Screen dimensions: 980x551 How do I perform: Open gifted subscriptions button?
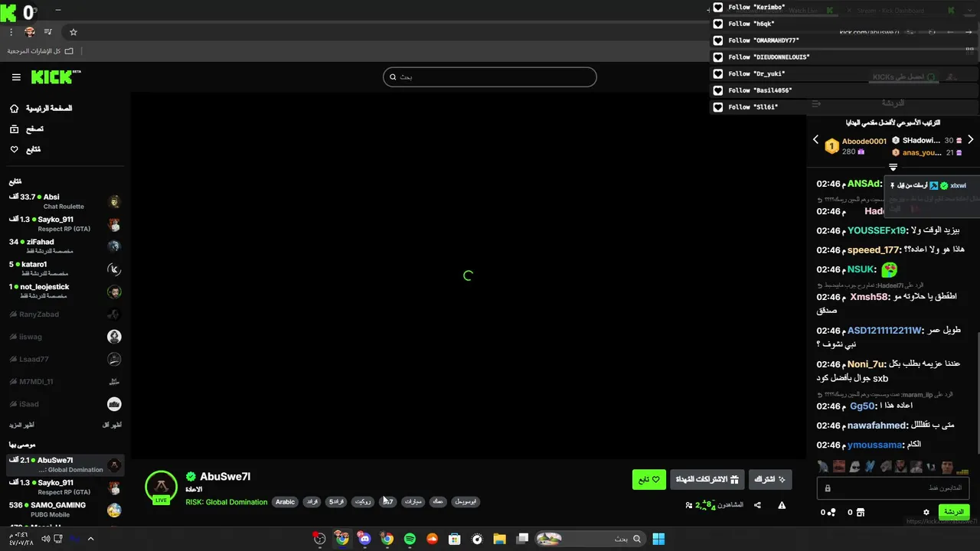(x=707, y=480)
